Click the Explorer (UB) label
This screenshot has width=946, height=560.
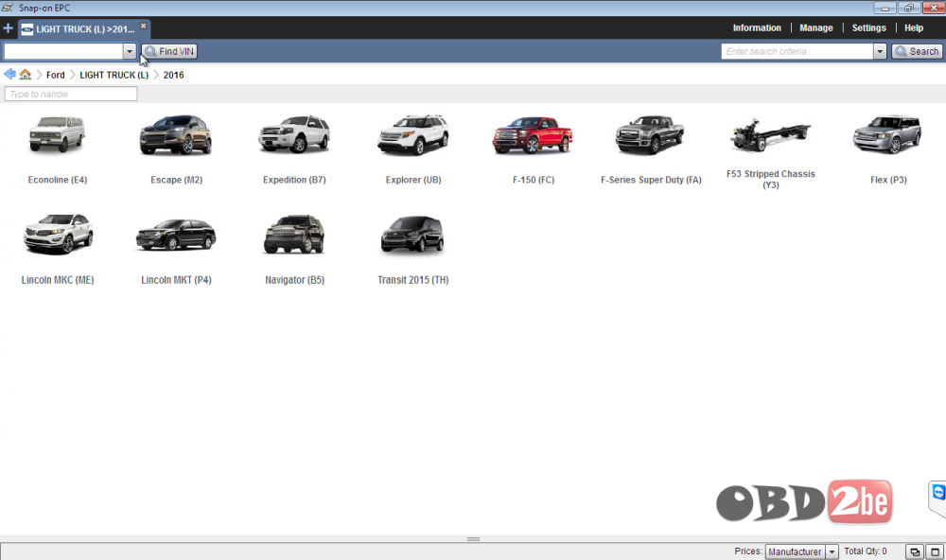click(x=413, y=180)
